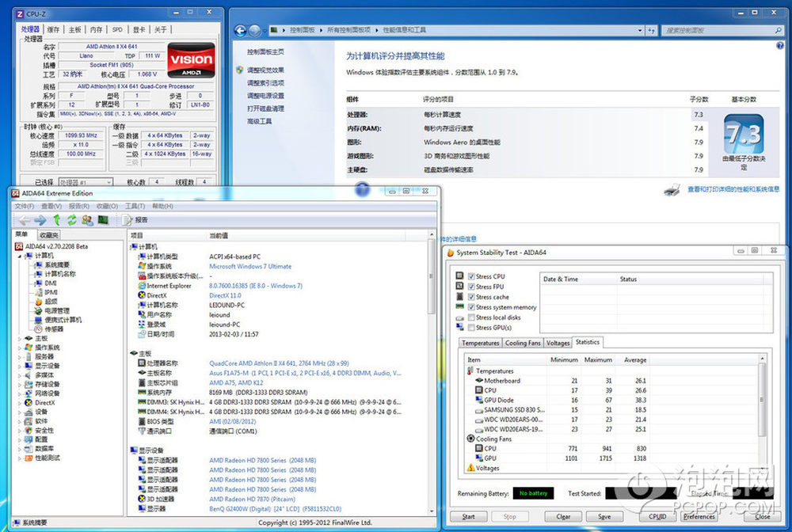Click the blue help icon in Control Panel

pos(780,45)
